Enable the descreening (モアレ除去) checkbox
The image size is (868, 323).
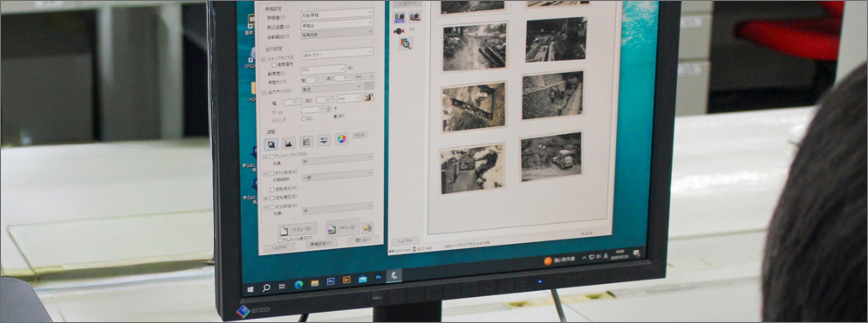click(x=272, y=173)
